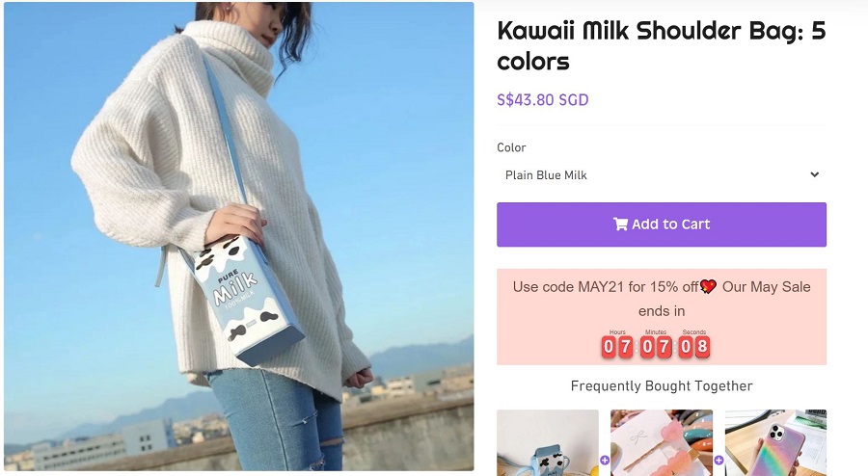Click the MAY21 discount code banner text

(662, 299)
